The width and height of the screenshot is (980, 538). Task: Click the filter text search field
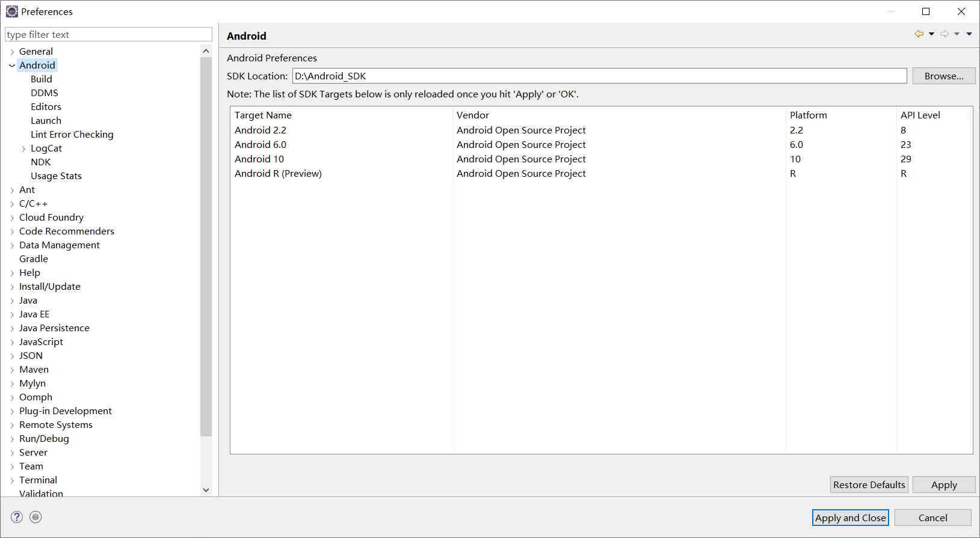click(x=108, y=34)
